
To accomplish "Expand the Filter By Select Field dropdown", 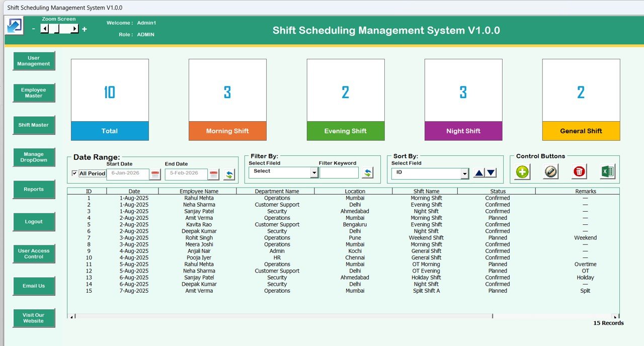I will tap(314, 173).
